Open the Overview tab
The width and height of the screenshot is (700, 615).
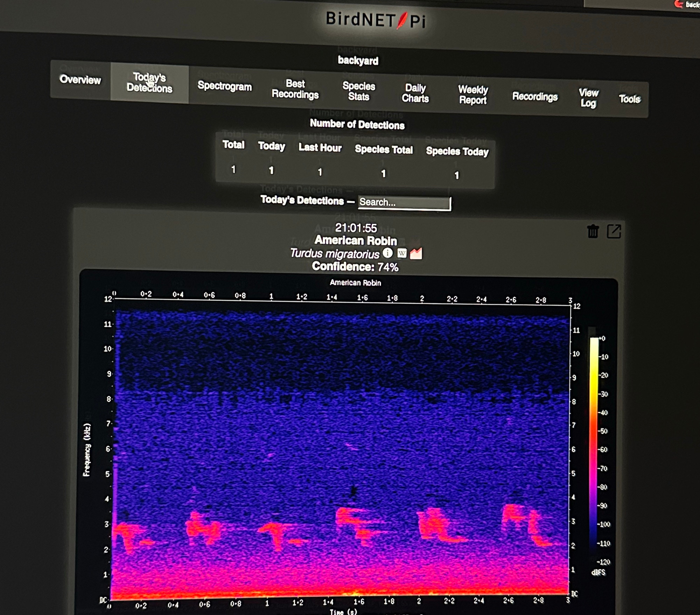[x=80, y=79]
